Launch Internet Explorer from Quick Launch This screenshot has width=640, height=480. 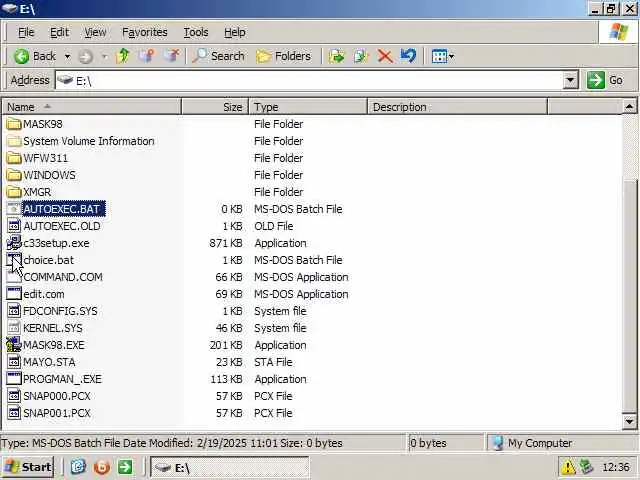[78, 467]
